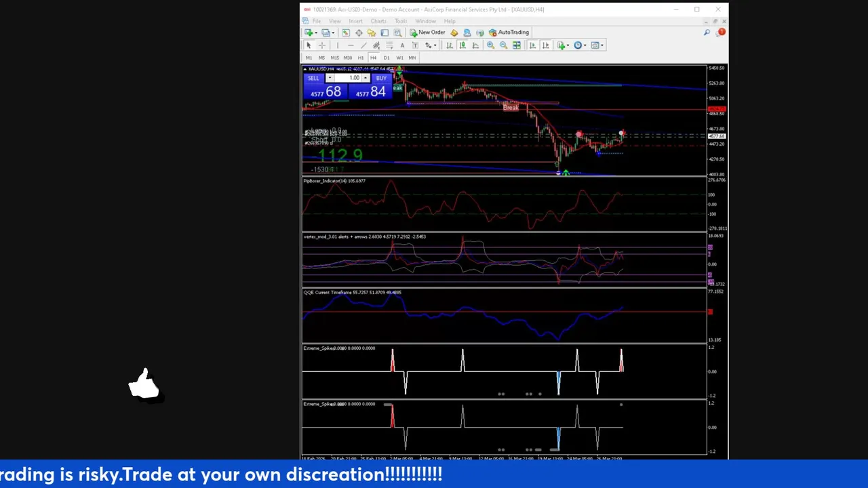Open the notifications alert icon

click(722, 33)
